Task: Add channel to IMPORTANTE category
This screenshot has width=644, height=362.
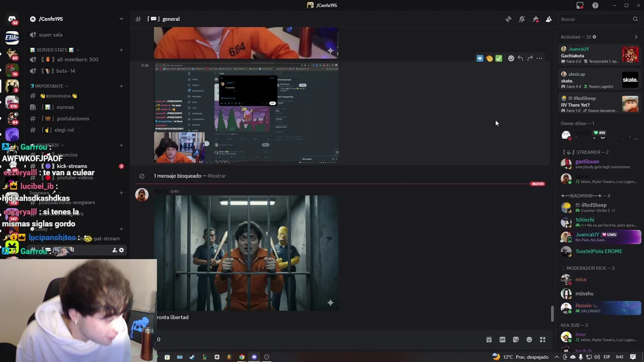Action: [x=121, y=86]
